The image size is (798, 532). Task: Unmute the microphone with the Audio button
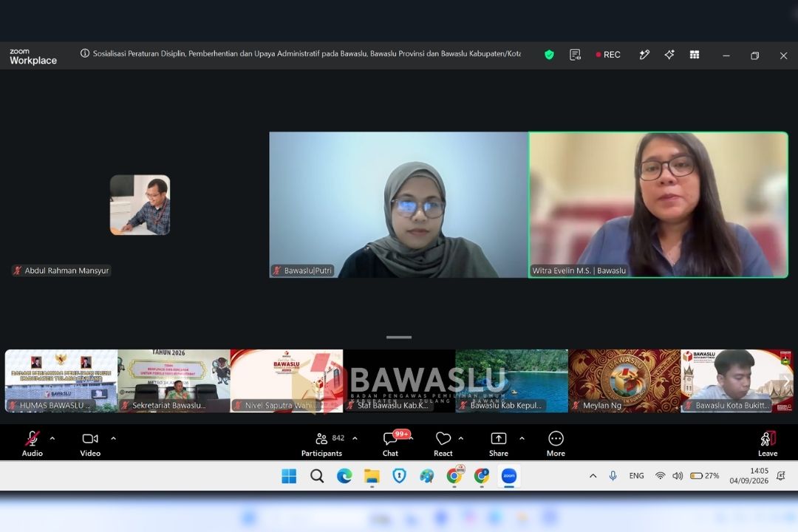click(32, 443)
